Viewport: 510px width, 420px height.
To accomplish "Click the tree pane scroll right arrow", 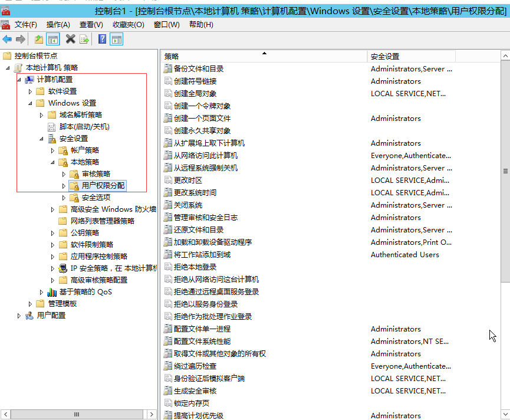I will click(x=152, y=415).
